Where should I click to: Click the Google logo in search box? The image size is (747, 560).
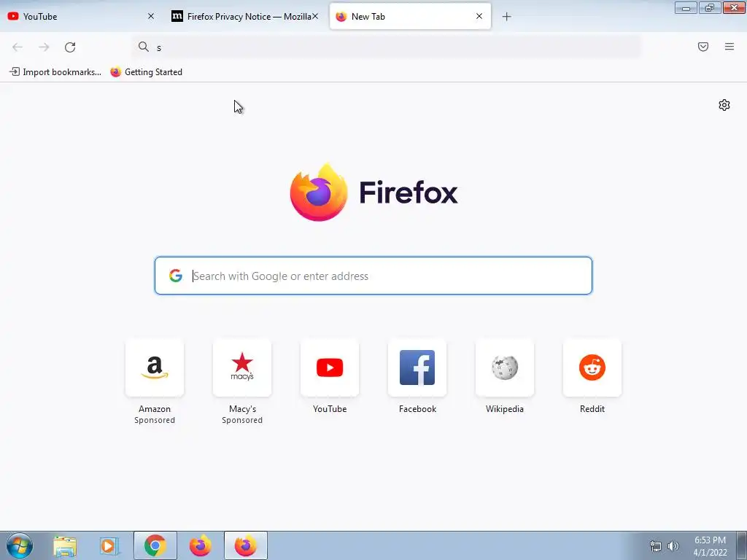pos(176,276)
